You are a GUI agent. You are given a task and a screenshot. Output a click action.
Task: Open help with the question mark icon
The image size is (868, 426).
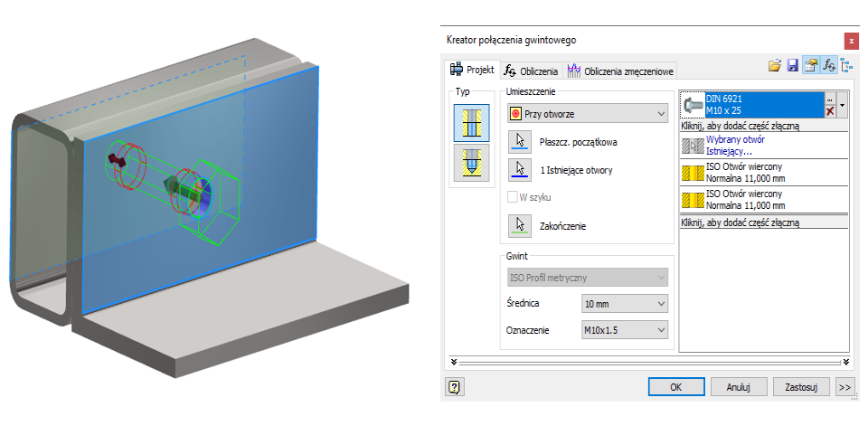(x=455, y=387)
